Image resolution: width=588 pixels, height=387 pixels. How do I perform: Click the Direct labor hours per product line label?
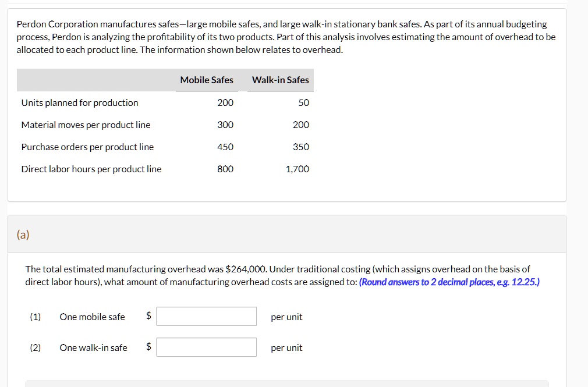pos(92,169)
